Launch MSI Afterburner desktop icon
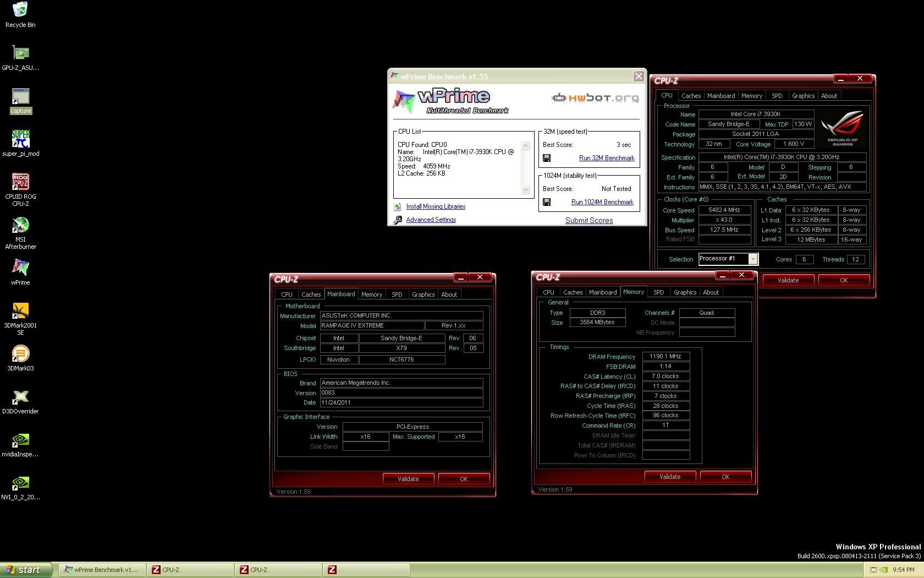This screenshot has height=578, width=924. (20, 233)
